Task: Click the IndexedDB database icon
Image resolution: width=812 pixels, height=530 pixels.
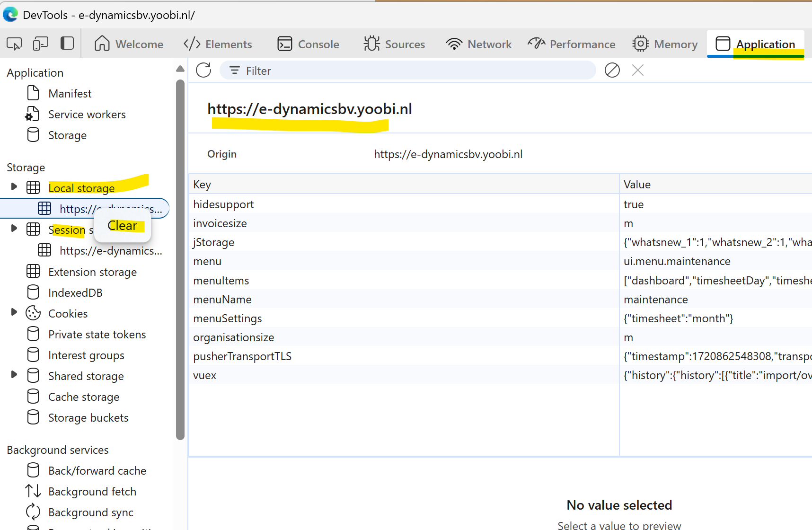Action: (33, 292)
